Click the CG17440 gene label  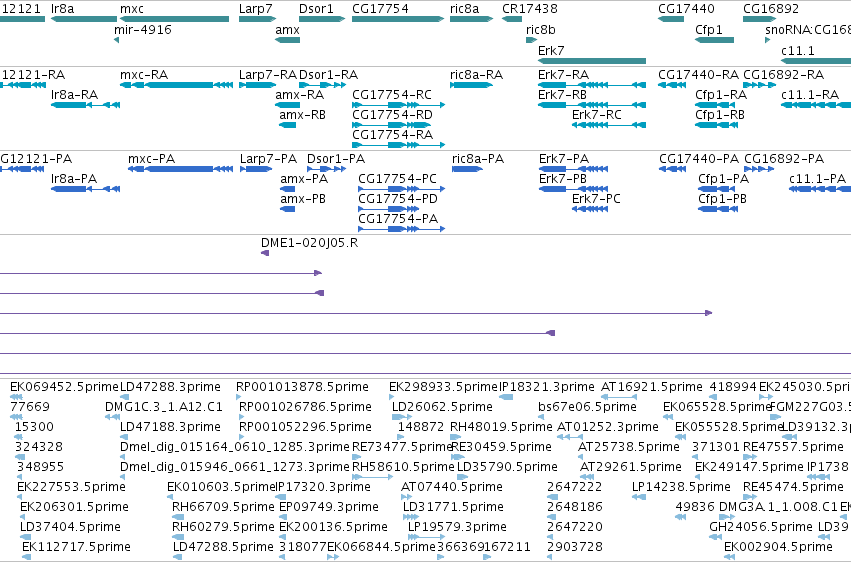tap(686, 9)
